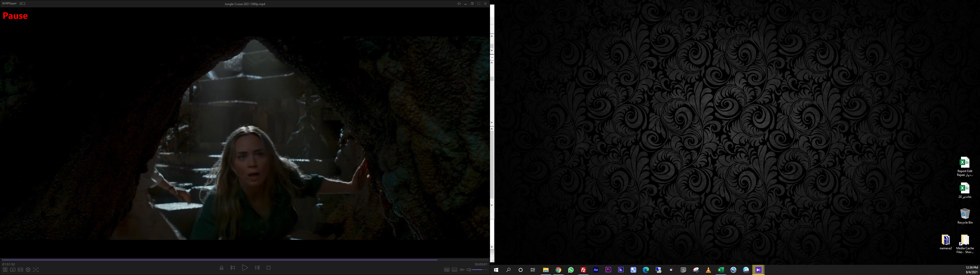Image resolution: width=980 pixels, height=275 pixels.
Task: Toggle the VR mode icon
Action: pos(20,270)
